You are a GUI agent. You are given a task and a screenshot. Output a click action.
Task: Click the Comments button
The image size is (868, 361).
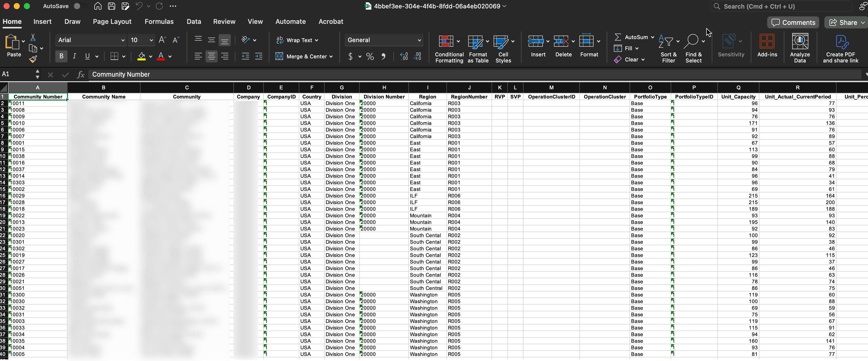[793, 23]
